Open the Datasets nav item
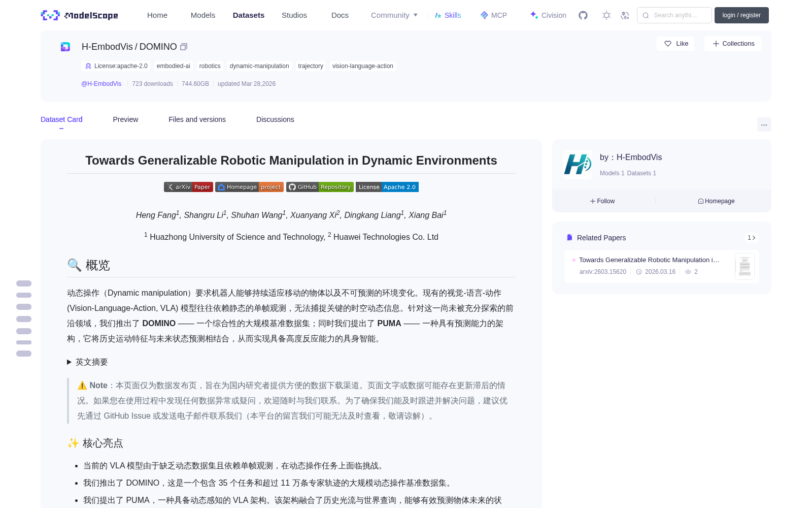 click(x=249, y=15)
